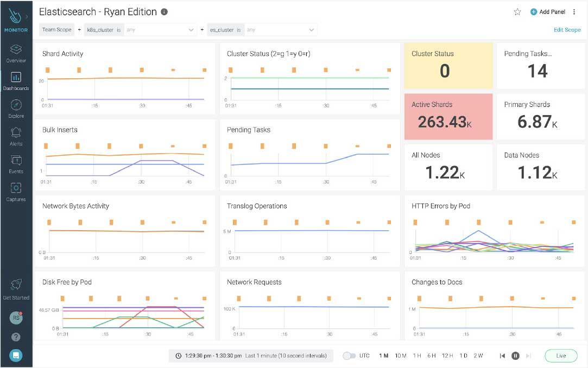Toggle the UTC time switch

point(349,356)
